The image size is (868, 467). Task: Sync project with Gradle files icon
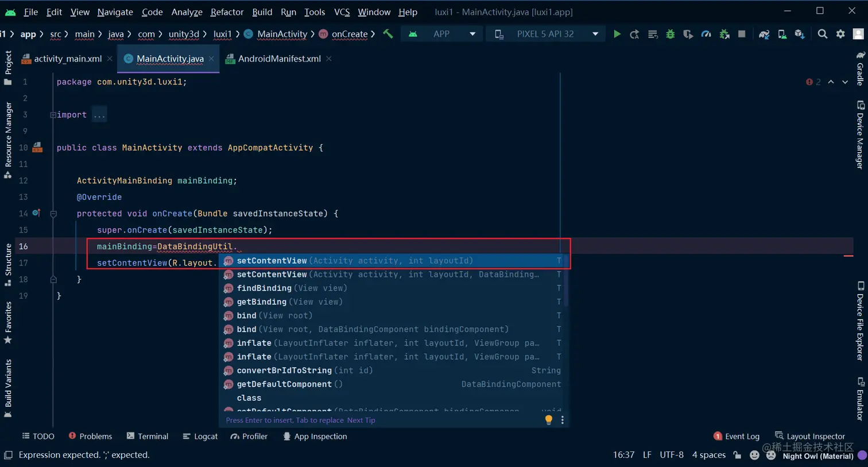(x=764, y=34)
